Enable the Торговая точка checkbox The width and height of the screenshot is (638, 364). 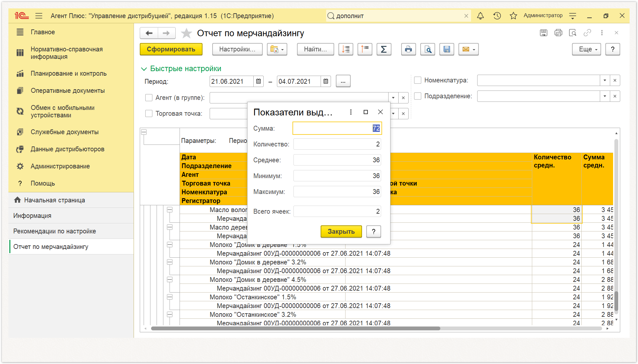[x=149, y=113]
